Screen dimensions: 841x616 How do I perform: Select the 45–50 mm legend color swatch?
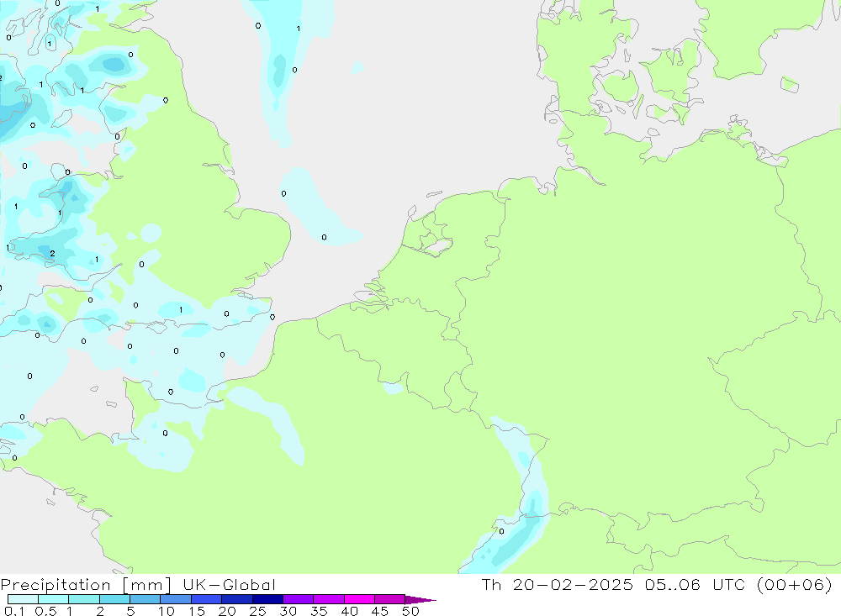[390, 599]
